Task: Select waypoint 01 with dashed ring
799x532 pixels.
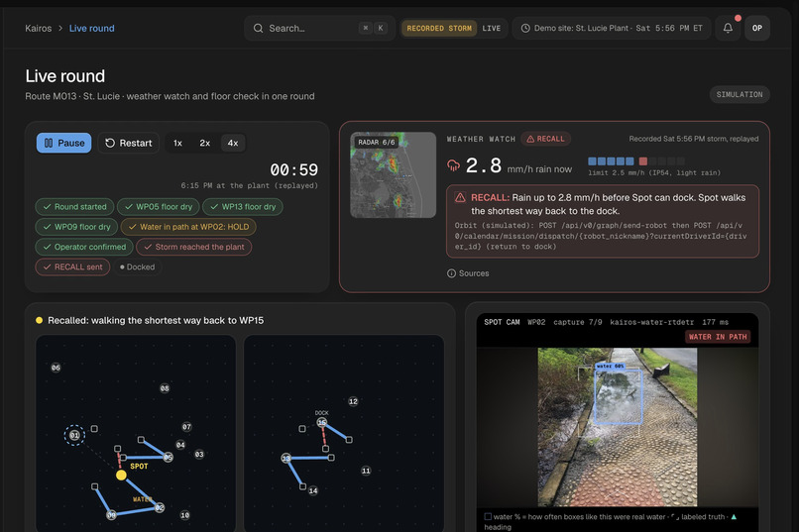Action: [74, 435]
